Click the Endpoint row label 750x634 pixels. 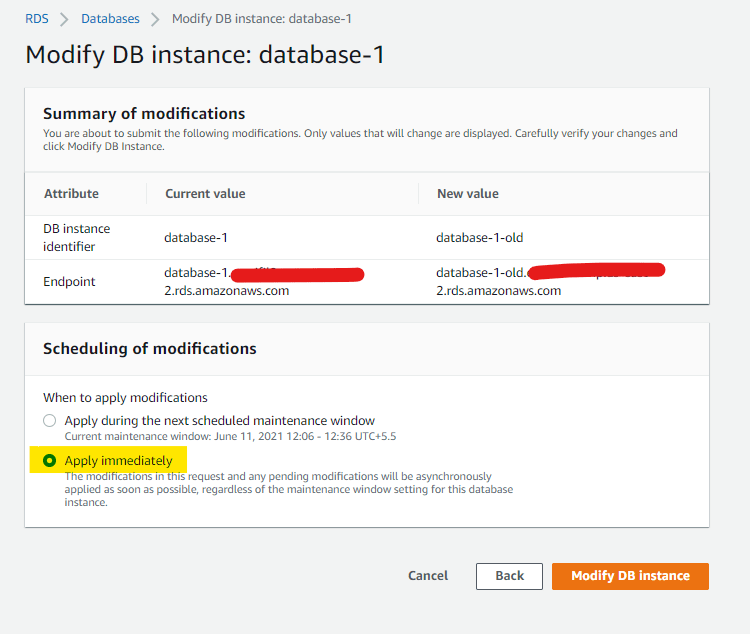(69, 282)
